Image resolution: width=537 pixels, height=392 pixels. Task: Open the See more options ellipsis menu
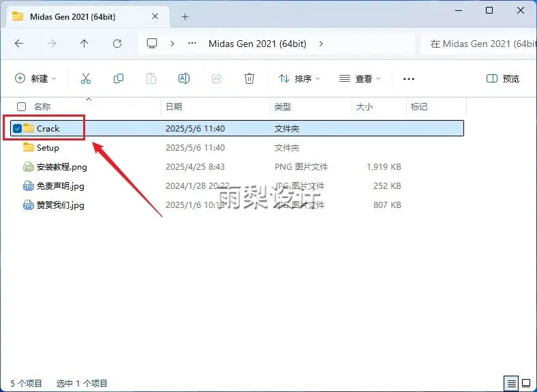pyautogui.click(x=409, y=79)
